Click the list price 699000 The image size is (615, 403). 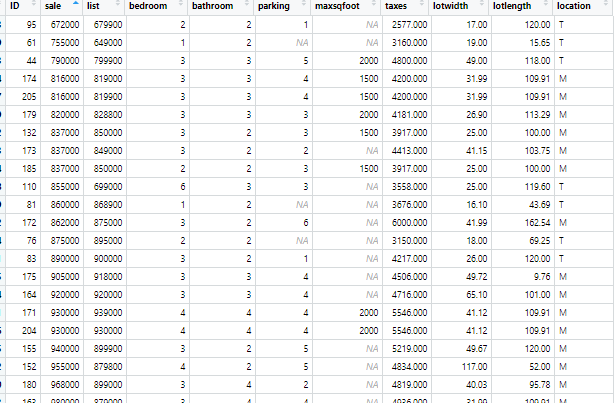click(108, 187)
